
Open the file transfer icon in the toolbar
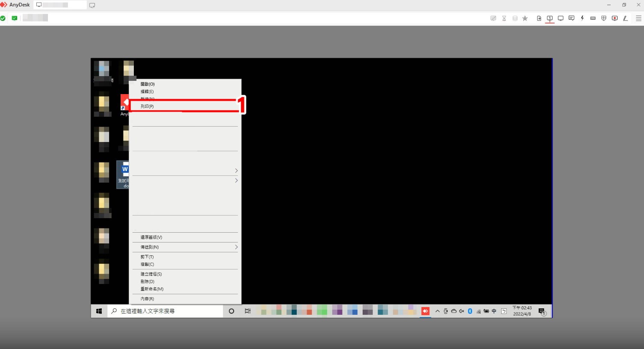539,18
